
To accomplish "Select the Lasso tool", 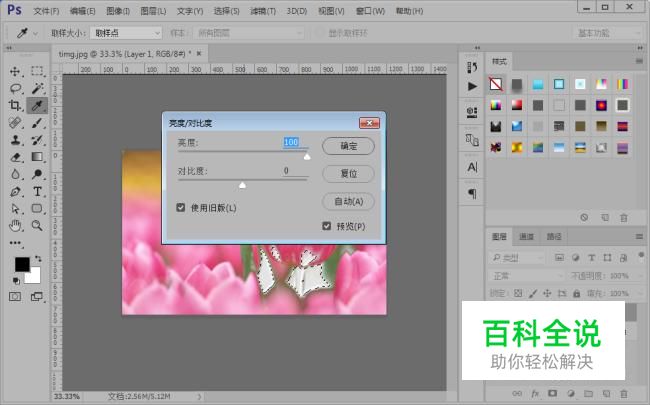I will (15, 88).
